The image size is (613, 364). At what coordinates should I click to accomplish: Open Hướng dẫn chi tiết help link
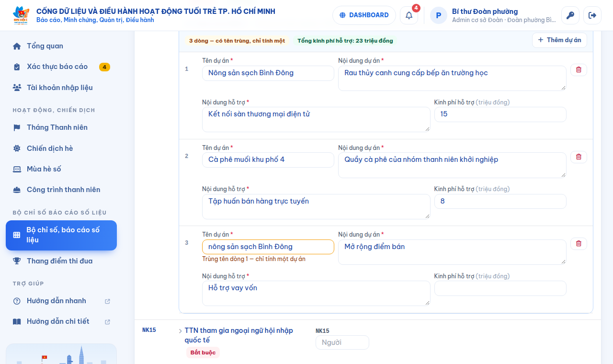pyautogui.click(x=61, y=321)
